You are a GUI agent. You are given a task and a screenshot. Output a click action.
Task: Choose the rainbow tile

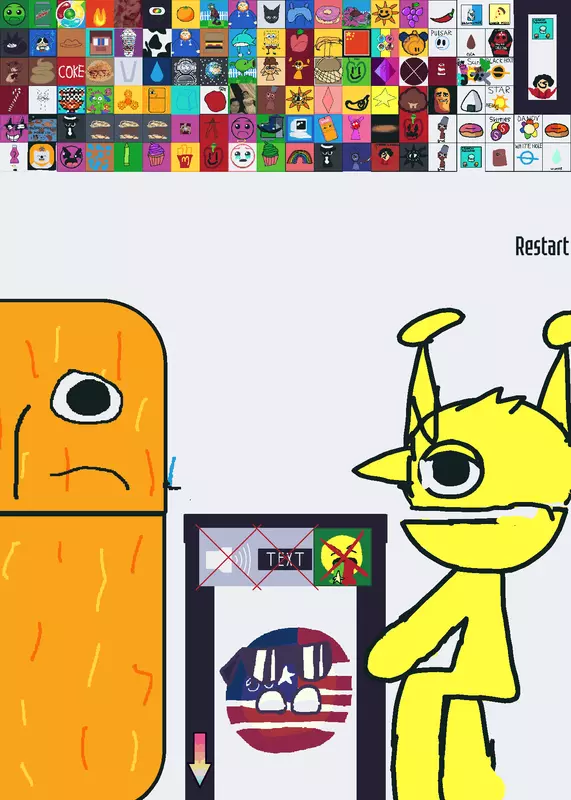(x=300, y=157)
